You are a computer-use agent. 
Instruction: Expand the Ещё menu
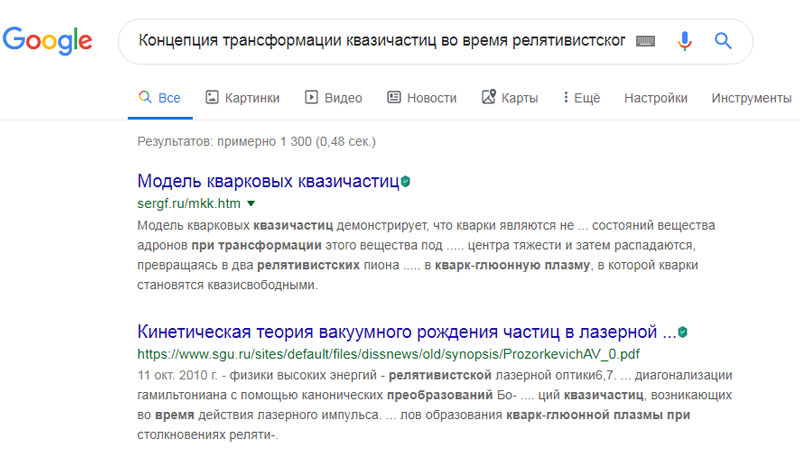(582, 97)
